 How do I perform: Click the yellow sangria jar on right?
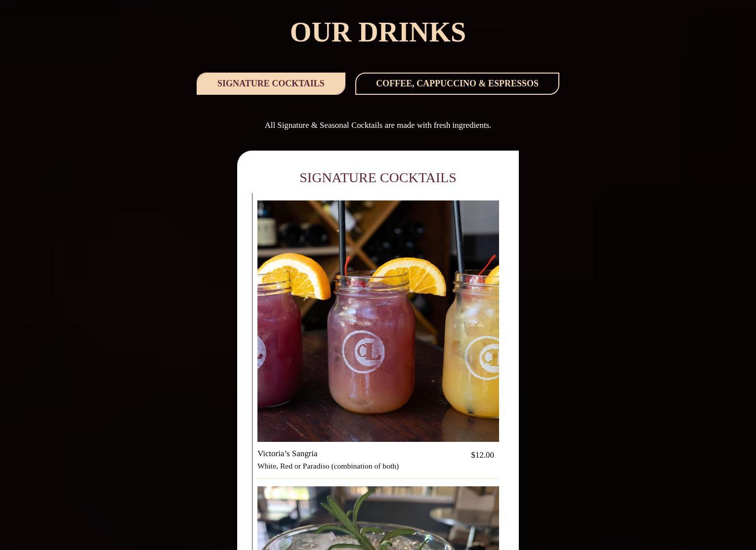pos(476,346)
